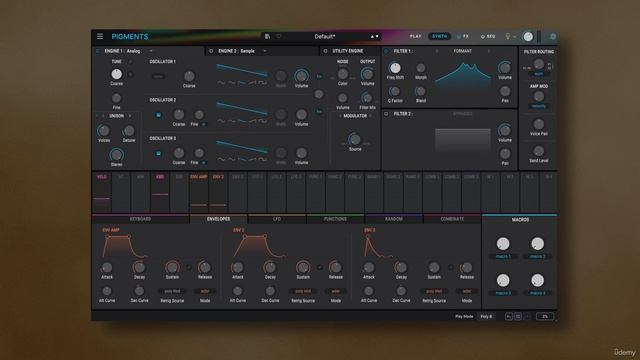Click the Macro 2 knob
This screenshot has height=360, width=640.
click(538, 244)
